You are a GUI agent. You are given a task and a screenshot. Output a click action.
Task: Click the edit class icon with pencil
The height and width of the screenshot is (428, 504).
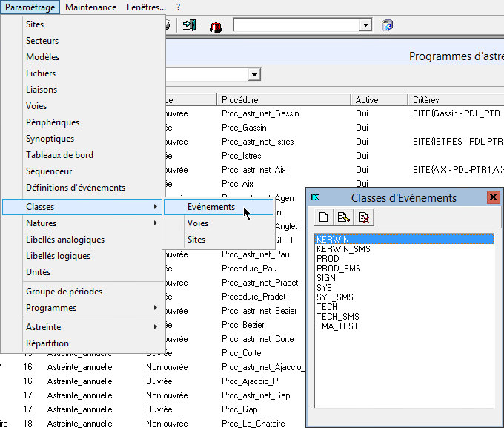344,217
